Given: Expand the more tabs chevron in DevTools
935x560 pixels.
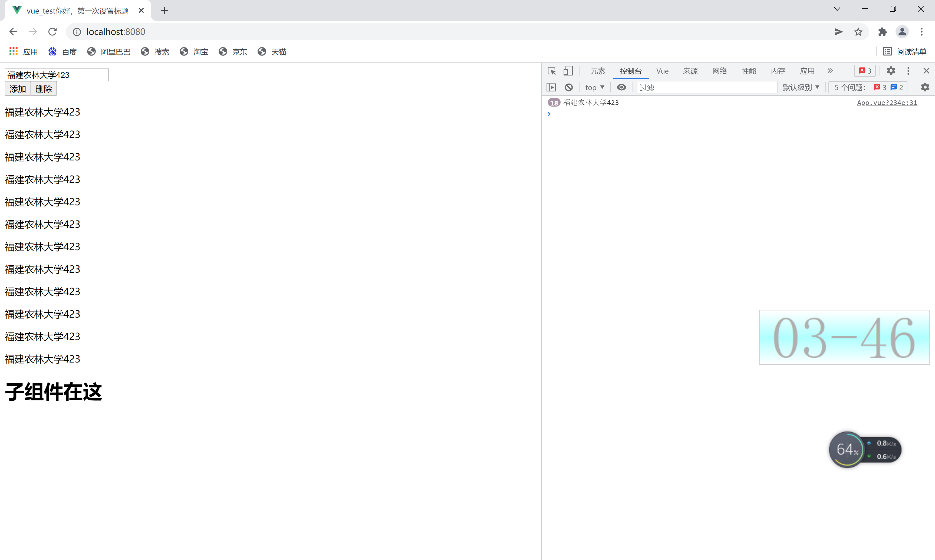Looking at the screenshot, I should click(831, 71).
